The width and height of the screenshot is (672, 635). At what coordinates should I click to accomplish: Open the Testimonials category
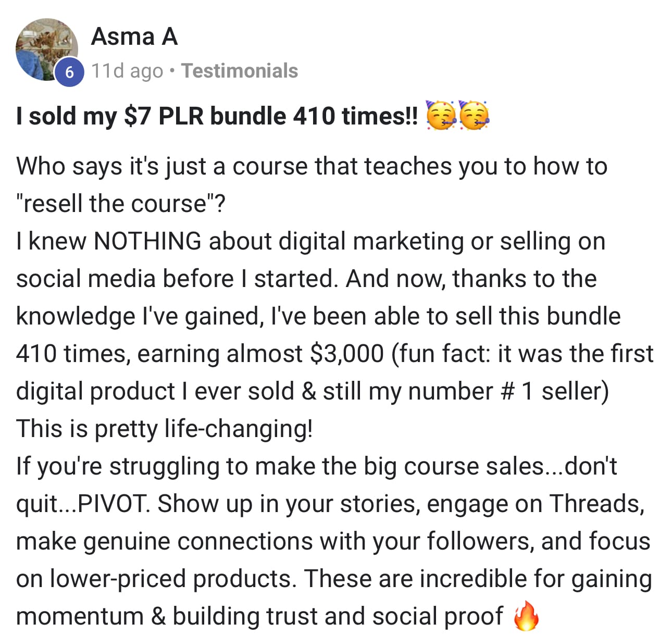pyautogui.click(x=240, y=71)
